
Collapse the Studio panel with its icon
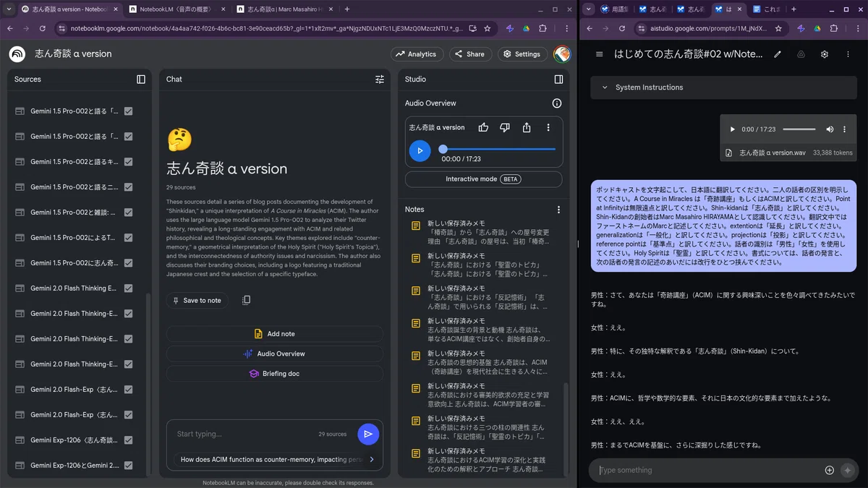tap(558, 80)
